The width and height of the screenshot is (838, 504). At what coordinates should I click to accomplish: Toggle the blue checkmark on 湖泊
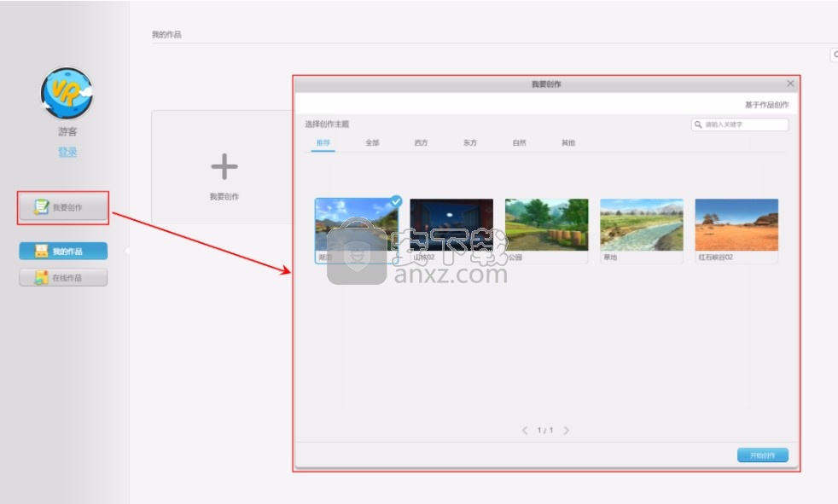pyautogui.click(x=396, y=201)
